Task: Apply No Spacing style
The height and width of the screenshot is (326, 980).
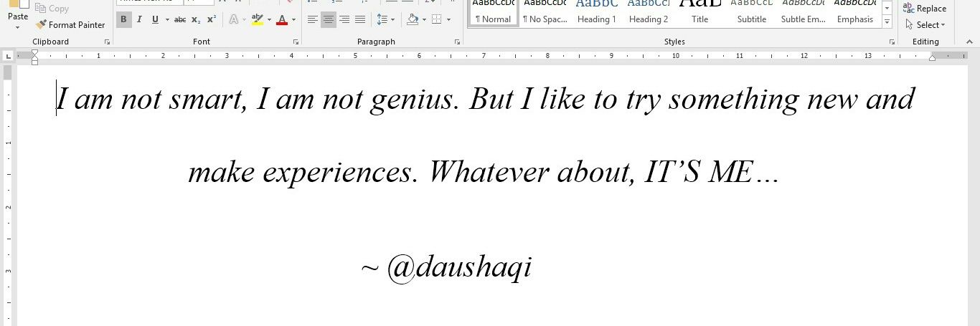Action: [545, 12]
